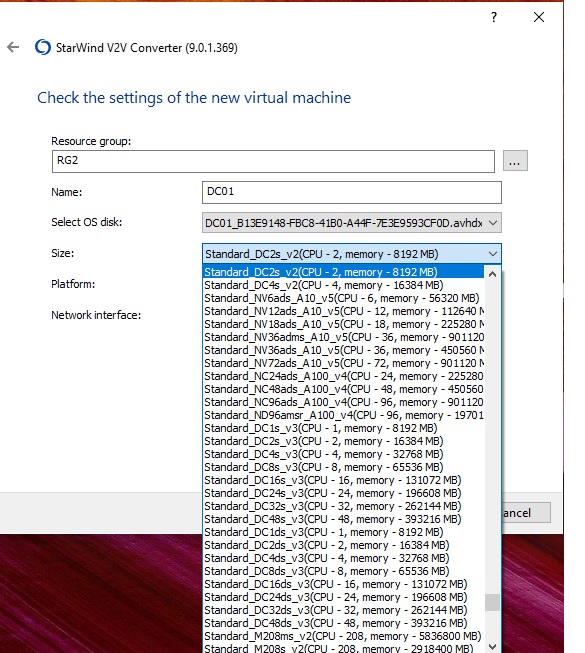Select Standard_DC2s_v2 size option
Screen dimensions: 585x653
tap(344, 272)
